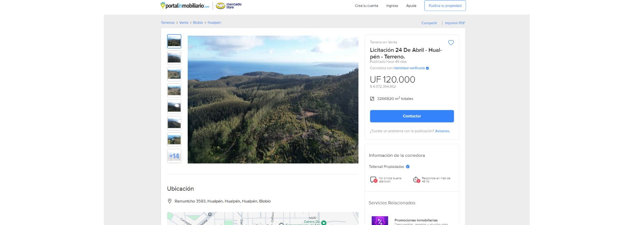Open the +14 more photos thumbnail
The width and height of the screenshot is (644, 225).
coord(174,156)
